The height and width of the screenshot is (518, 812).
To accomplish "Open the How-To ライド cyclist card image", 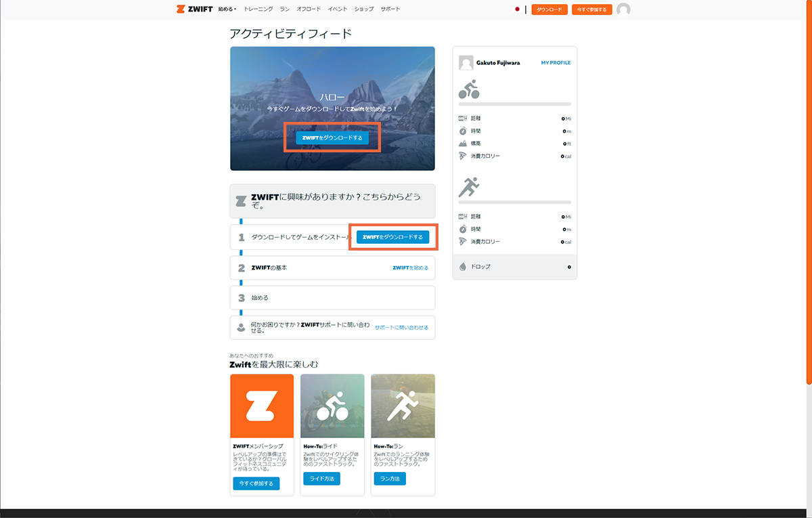I will [332, 406].
